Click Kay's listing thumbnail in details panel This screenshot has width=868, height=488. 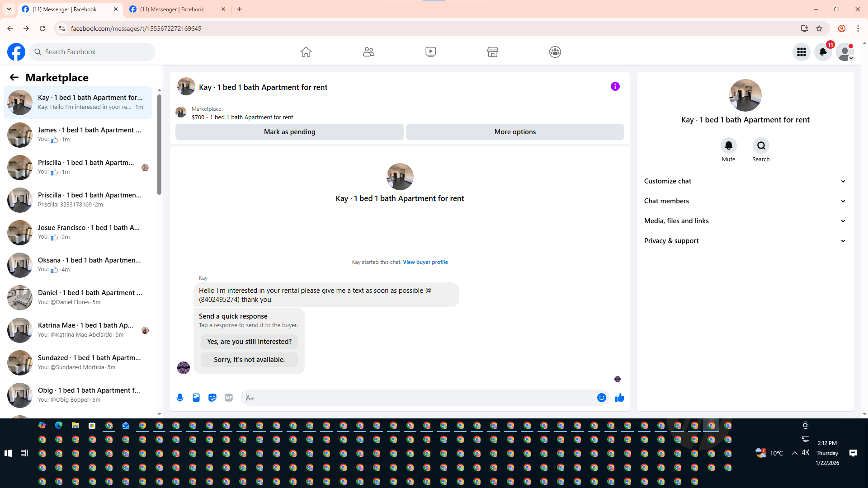tap(745, 95)
